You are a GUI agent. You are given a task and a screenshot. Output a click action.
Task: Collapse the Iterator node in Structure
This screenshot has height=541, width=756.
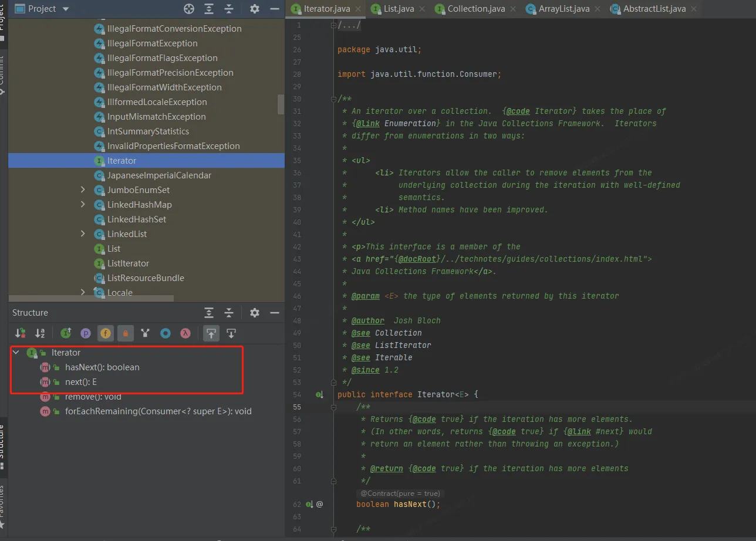(x=16, y=353)
